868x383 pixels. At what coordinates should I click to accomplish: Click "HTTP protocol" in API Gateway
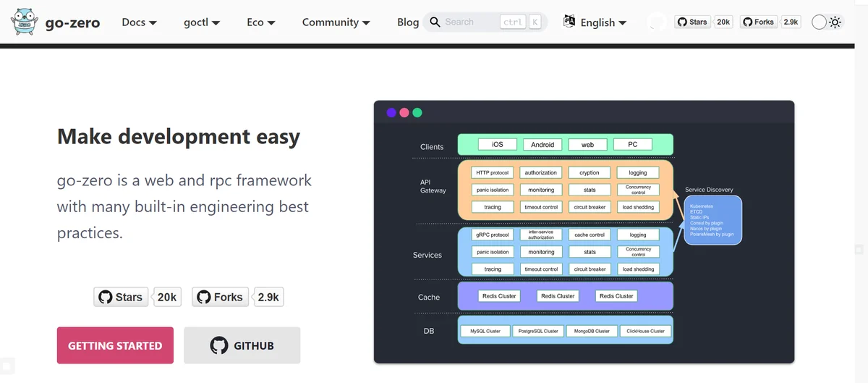tap(493, 172)
